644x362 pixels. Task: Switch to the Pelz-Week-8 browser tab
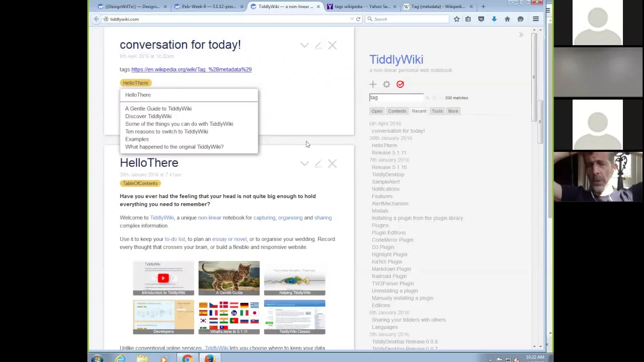click(x=209, y=7)
